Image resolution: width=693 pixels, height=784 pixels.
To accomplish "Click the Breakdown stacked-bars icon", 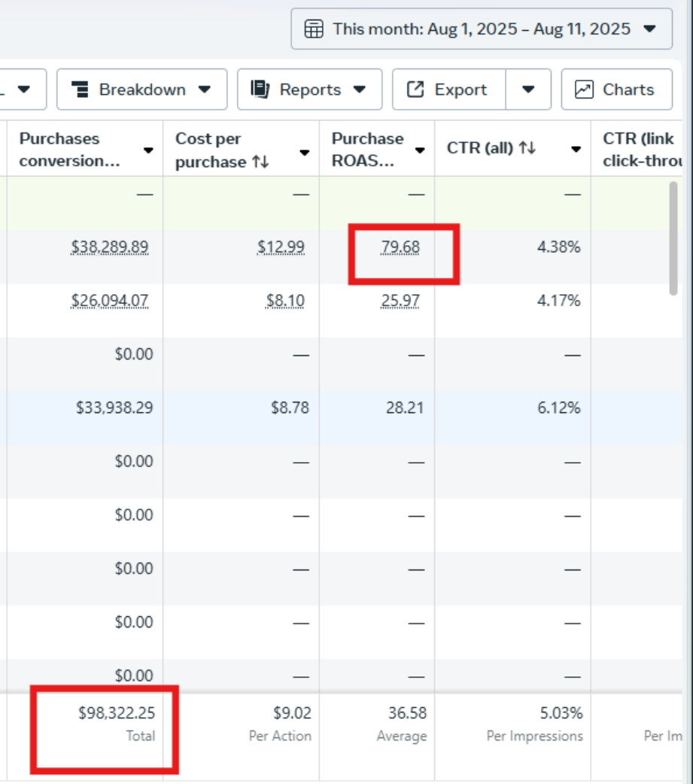I will (80, 90).
